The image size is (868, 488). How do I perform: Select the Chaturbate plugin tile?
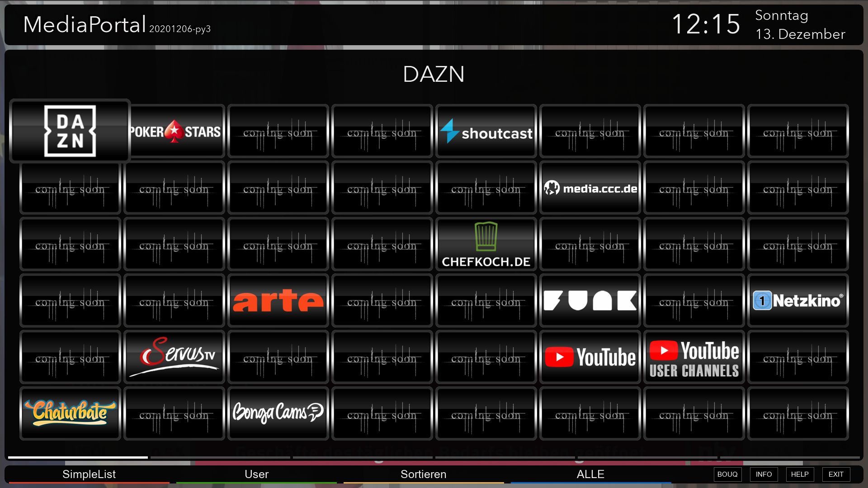click(70, 414)
